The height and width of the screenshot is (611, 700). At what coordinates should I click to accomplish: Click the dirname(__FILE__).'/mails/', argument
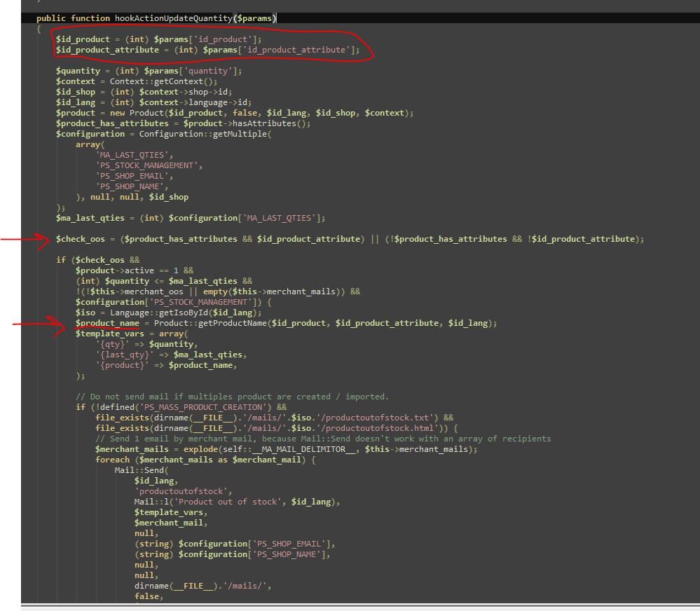[203, 586]
